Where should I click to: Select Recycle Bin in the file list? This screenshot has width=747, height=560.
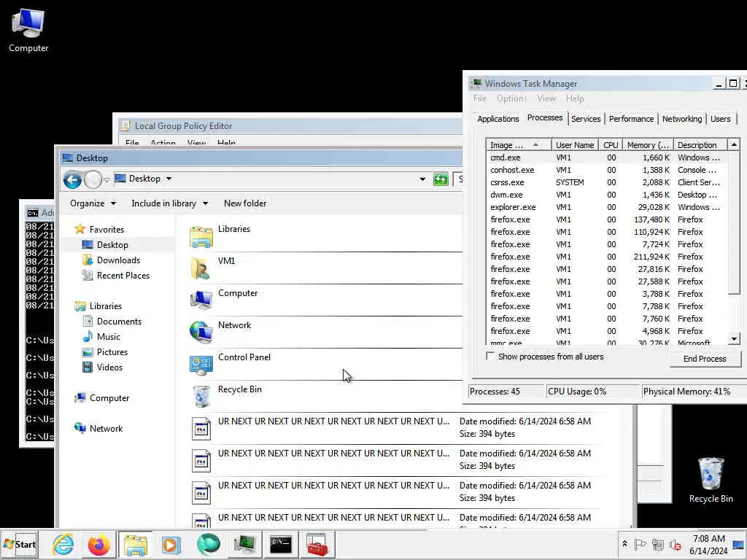tap(325, 396)
